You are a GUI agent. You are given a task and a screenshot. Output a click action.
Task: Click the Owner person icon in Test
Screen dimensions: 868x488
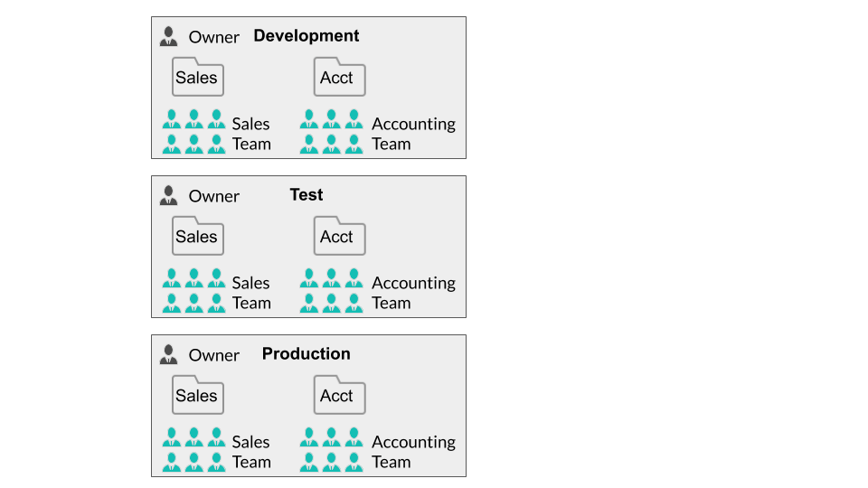coord(168,195)
